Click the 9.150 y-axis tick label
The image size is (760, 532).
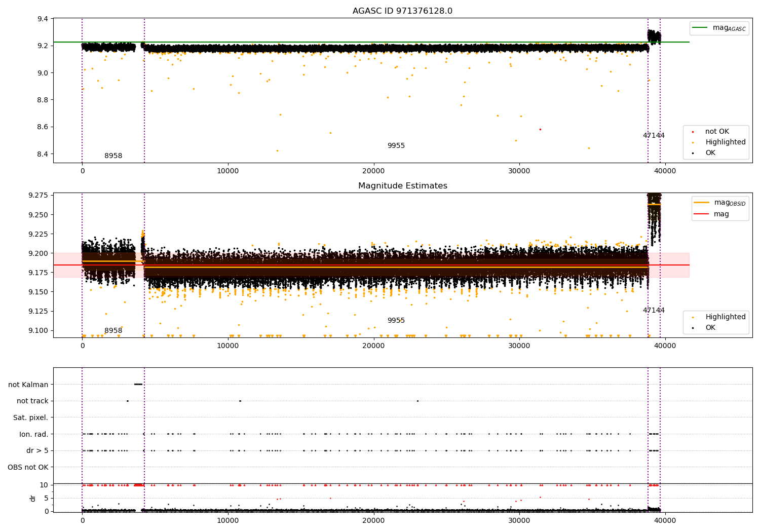click(39, 292)
